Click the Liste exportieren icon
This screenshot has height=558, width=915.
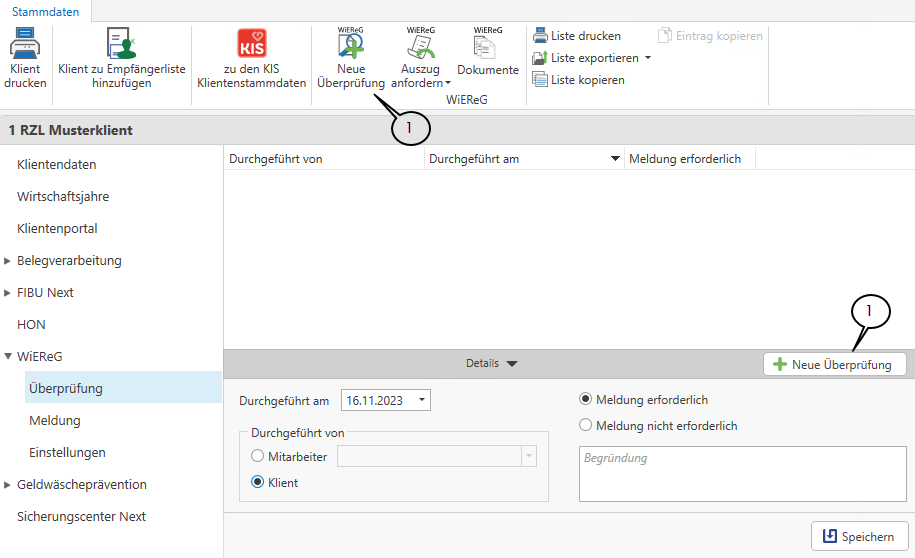(x=540, y=58)
